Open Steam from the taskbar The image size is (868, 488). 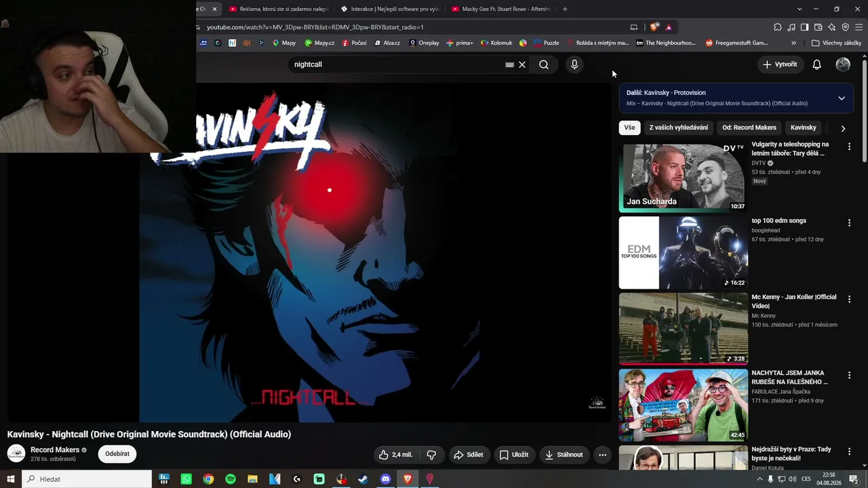pyautogui.click(x=363, y=479)
